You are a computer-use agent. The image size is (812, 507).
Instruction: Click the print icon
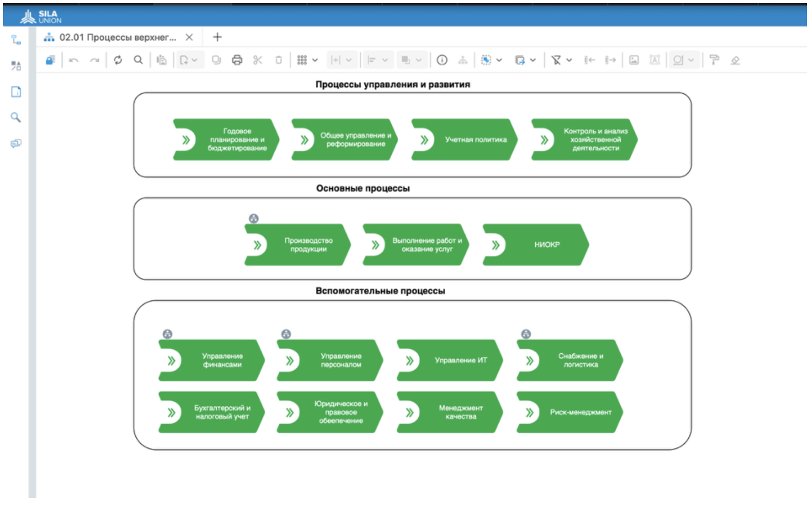click(x=237, y=60)
